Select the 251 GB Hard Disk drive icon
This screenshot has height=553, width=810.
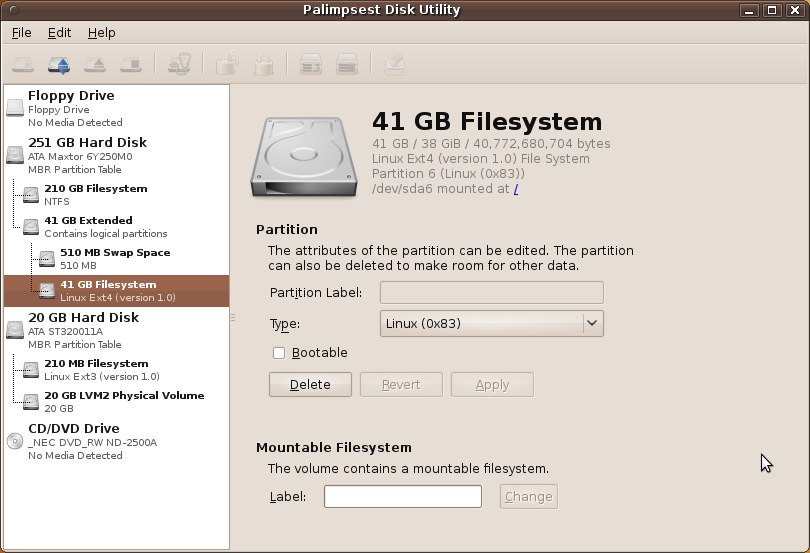[15, 155]
